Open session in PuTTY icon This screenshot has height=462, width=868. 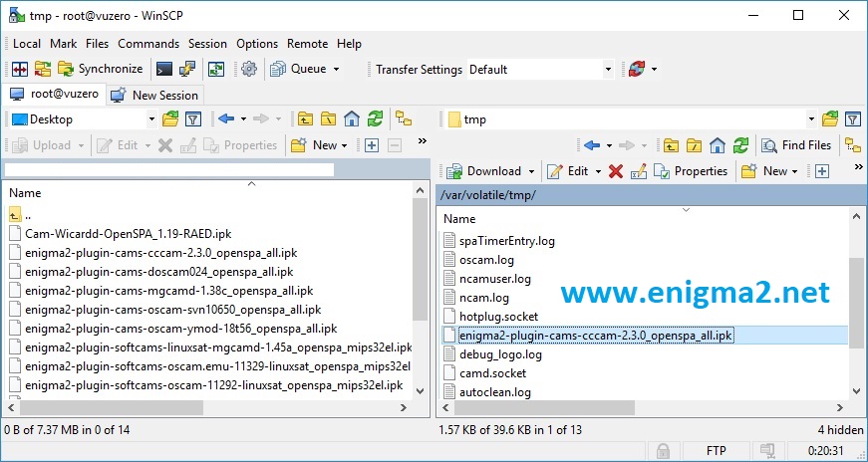187,69
